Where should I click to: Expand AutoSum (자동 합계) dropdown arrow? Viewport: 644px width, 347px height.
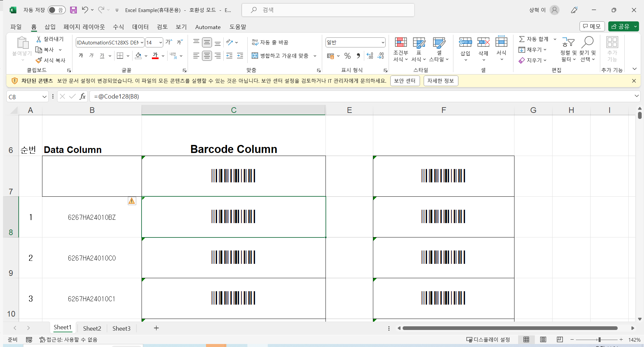pyautogui.click(x=555, y=39)
